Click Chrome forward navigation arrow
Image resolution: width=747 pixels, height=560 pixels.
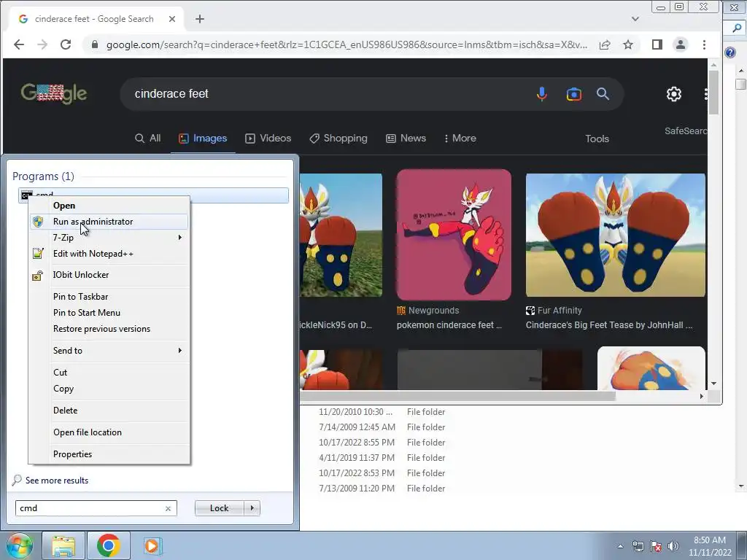coord(42,44)
